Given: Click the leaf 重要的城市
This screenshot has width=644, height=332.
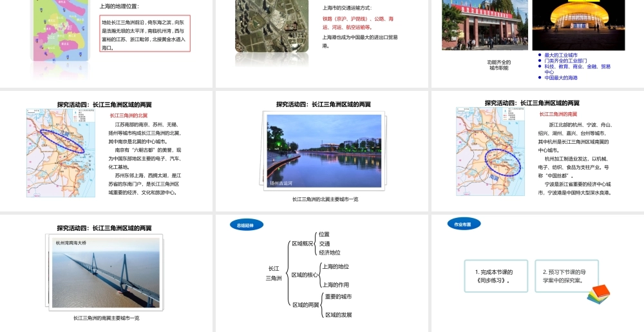Looking at the screenshot, I should pyautogui.click(x=339, y=297).
